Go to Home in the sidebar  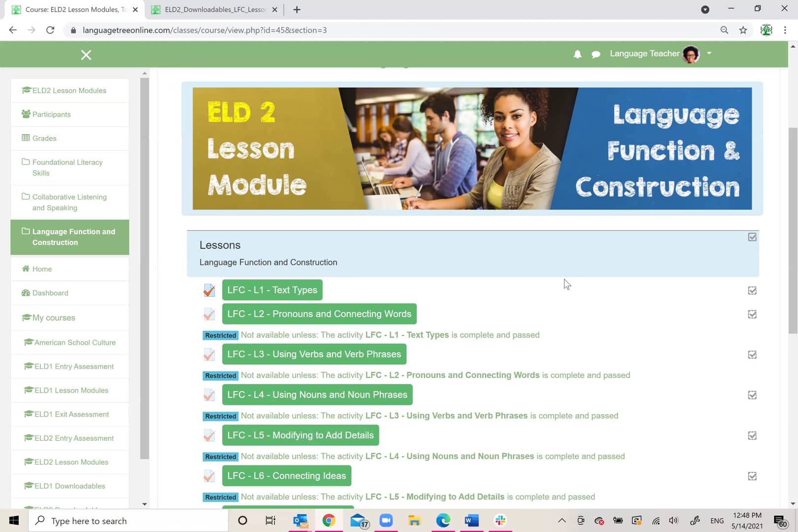click(69, 269)
